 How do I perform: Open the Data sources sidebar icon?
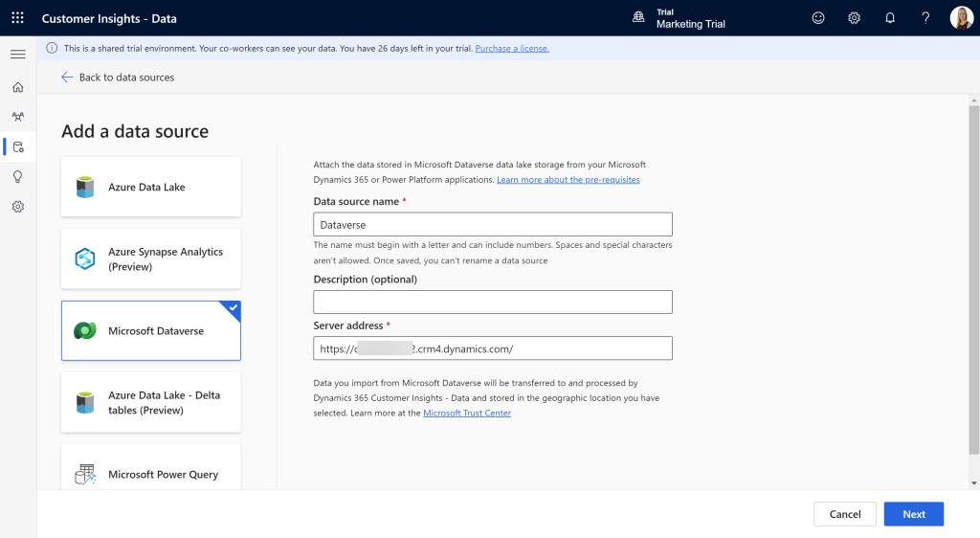(17, 146)
